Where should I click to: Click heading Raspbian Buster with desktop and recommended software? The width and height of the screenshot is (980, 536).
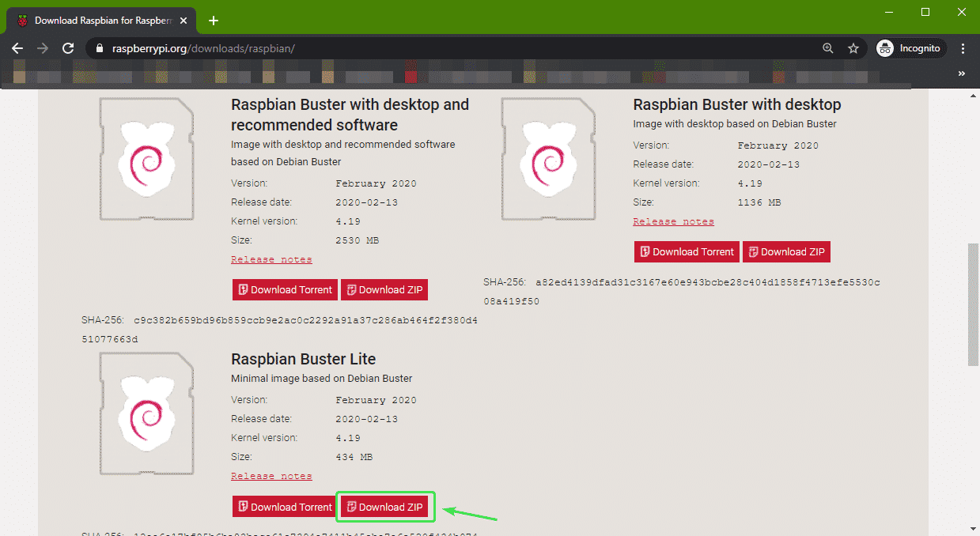(x=350, y=115)
